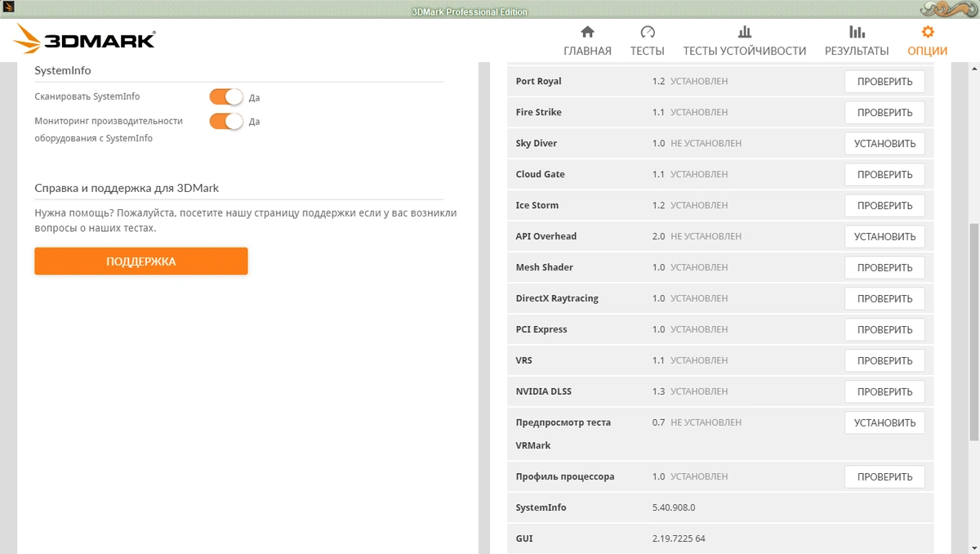The width and height of the screenshot is (980, 554).
Task: Click ПРОВЕРИТЬ for Fire Strike
Action: point(884,113)
